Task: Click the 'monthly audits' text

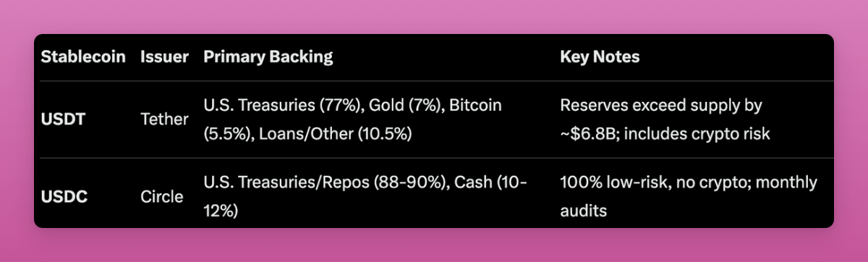Action: [689, 196]
